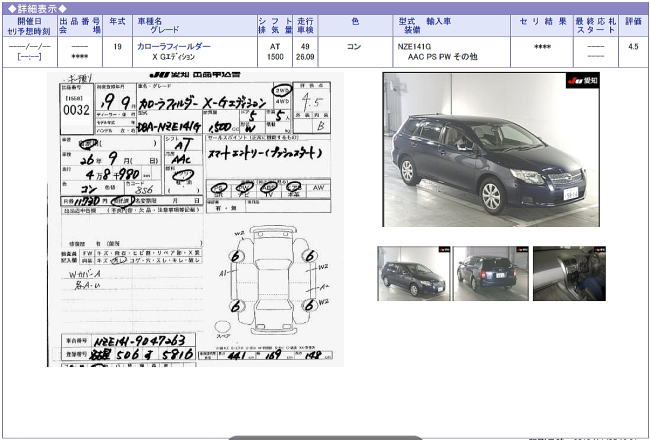Screen dimensions: 650x440
Task: Click the model code NZE141G text
Action: point(414,47)
